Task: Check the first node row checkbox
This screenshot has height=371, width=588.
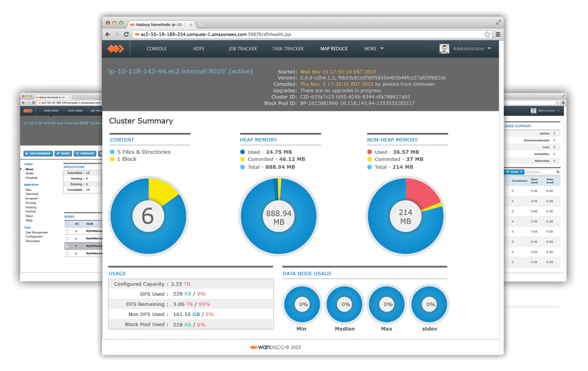Action: [67, 231]
